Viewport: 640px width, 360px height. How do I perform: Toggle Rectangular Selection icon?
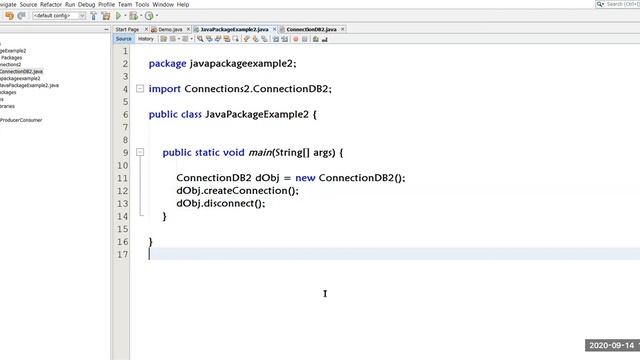coord(236,39)
